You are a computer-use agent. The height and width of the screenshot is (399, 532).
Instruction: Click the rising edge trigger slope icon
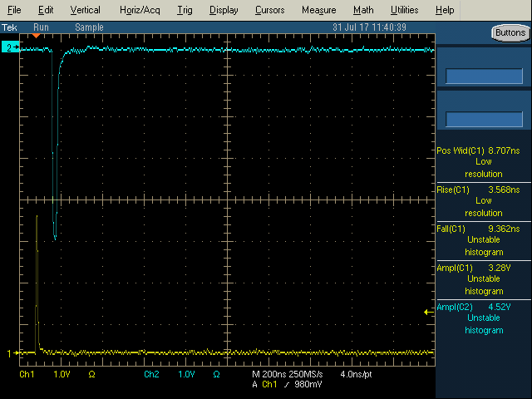pyautogui.click(x=287, y=385)
